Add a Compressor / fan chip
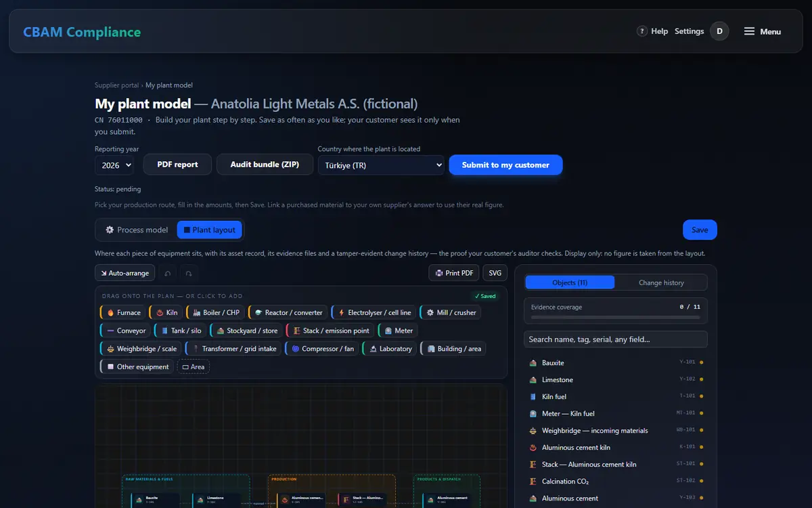Image resolution: width=812 pixels, height=508 pixels. click(322, 349)
